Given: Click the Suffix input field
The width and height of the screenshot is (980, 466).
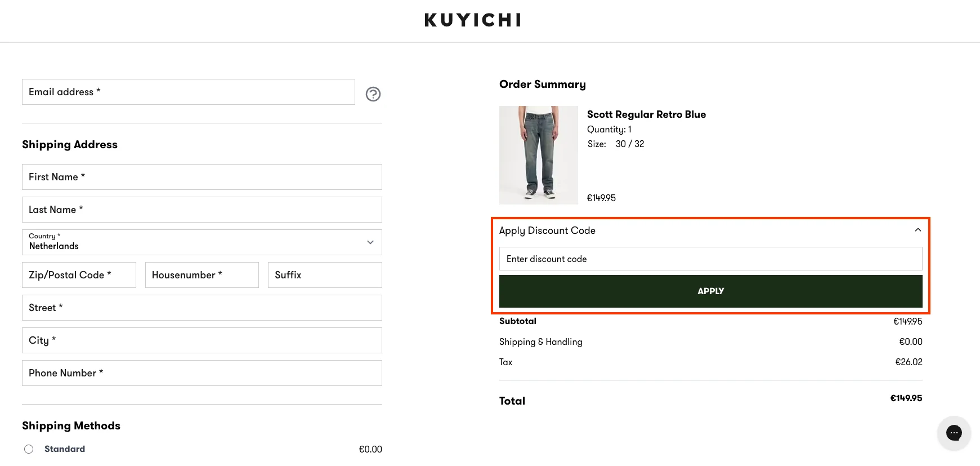Looking at the screenshot, I should 324,274.
